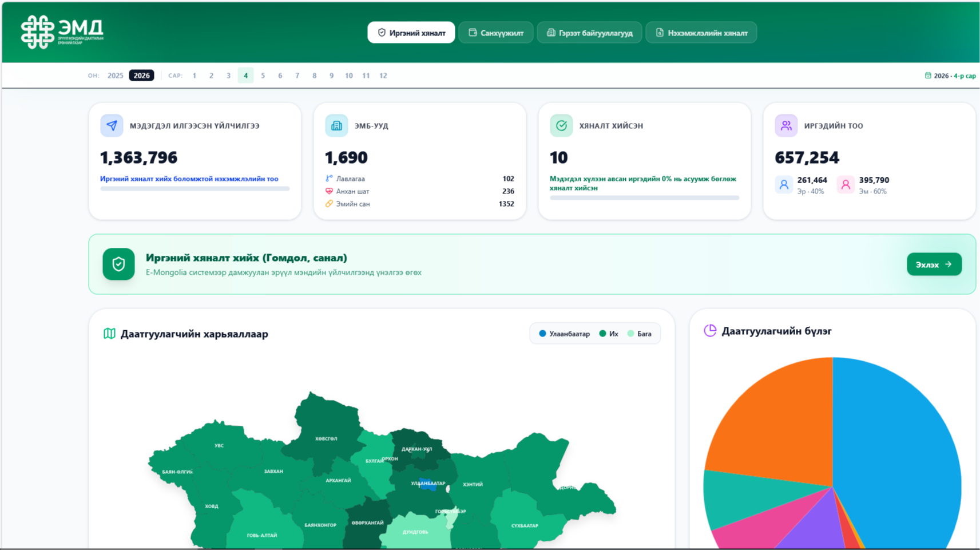980x550 pixels.
Task: Choose month 6
Action: tap(280, 76)
